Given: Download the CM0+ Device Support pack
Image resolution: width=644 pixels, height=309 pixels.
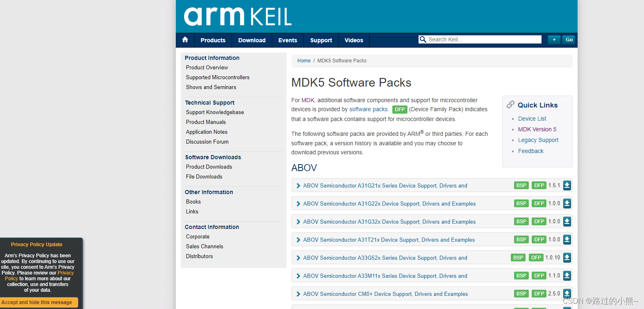Looking at the screenshot, I should [567, 294].
